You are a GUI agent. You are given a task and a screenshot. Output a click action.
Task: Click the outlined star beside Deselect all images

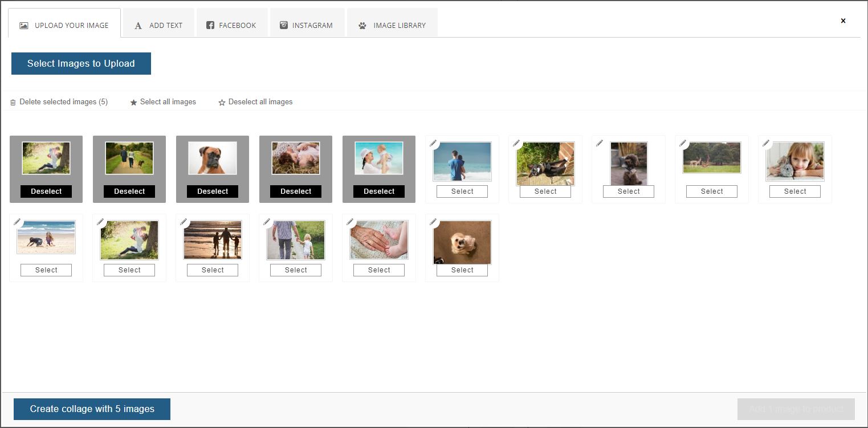point(222,102)
